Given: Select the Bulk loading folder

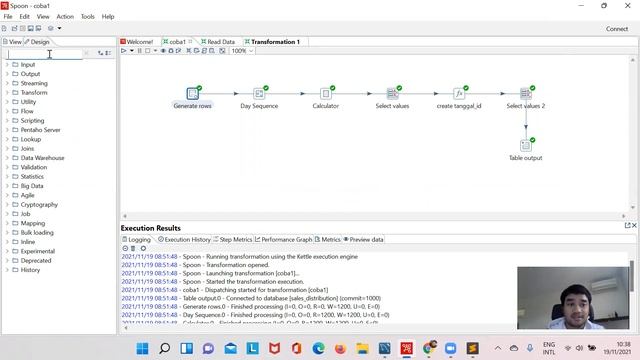Looking at the screenshot, I should [x=37, y=233].
